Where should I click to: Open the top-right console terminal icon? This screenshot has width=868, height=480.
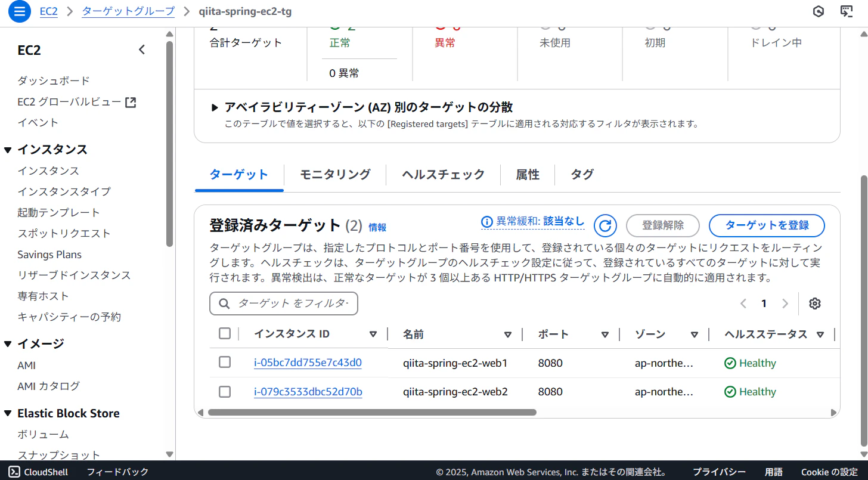pos(847,11)
